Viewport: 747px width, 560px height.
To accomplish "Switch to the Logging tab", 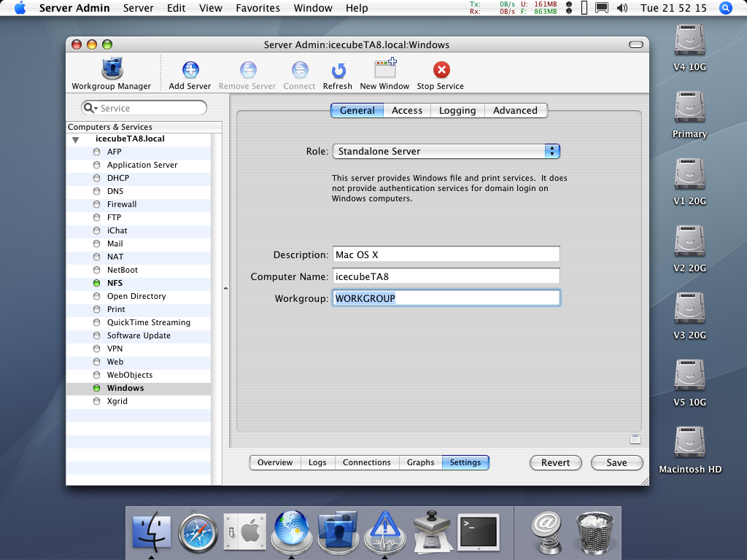I will [x=457, y=111].
